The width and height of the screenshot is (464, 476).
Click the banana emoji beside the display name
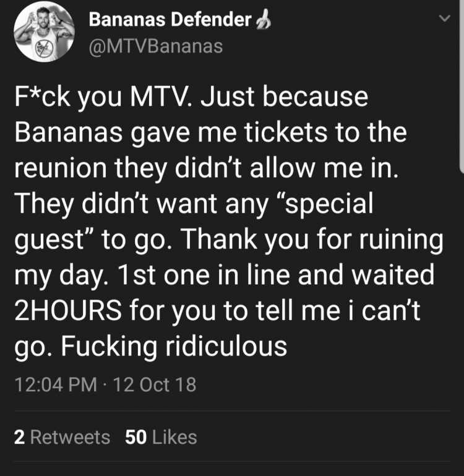click(x=263, y=19)
